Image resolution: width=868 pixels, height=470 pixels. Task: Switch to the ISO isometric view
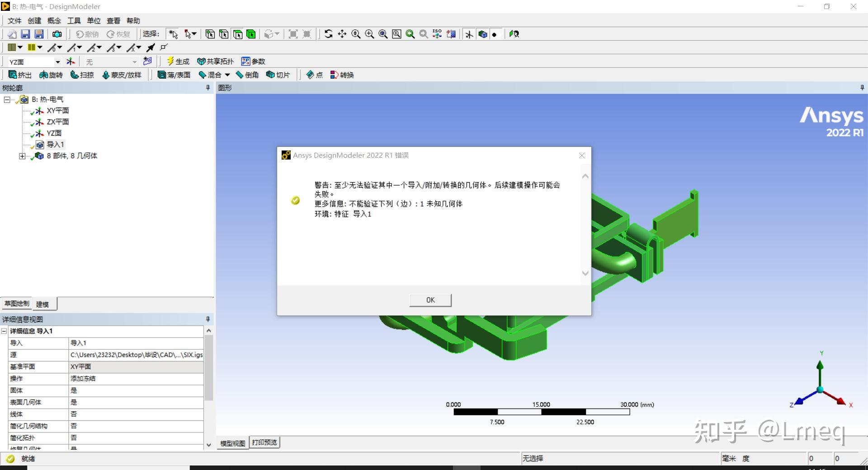tap(437, 34)
